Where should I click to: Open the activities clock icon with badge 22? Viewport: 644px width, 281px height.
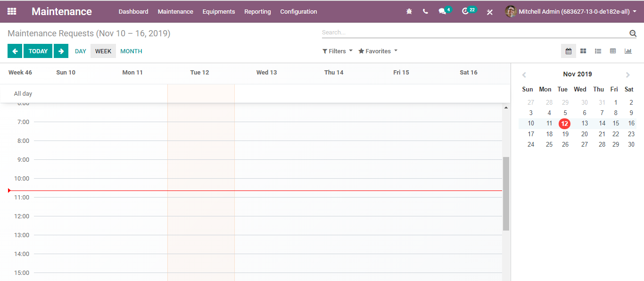pyautogui.click(x=469, y=11)
